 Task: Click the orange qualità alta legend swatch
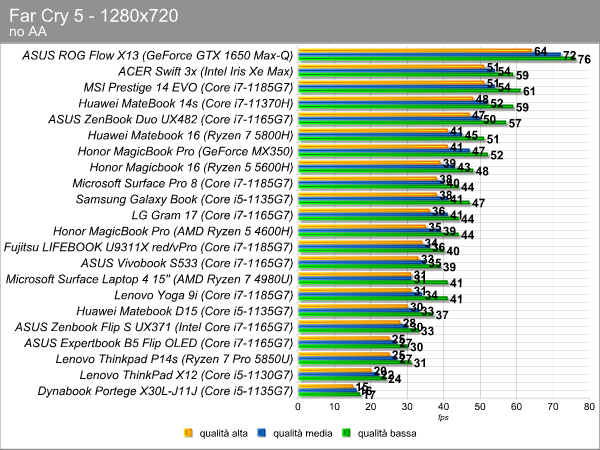click(188, 433)
